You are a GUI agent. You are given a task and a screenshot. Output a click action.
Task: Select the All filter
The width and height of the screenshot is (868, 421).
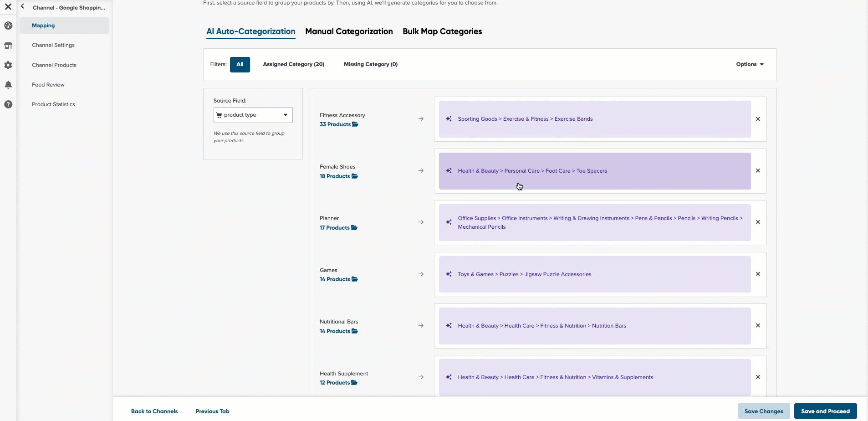point(240,64)
